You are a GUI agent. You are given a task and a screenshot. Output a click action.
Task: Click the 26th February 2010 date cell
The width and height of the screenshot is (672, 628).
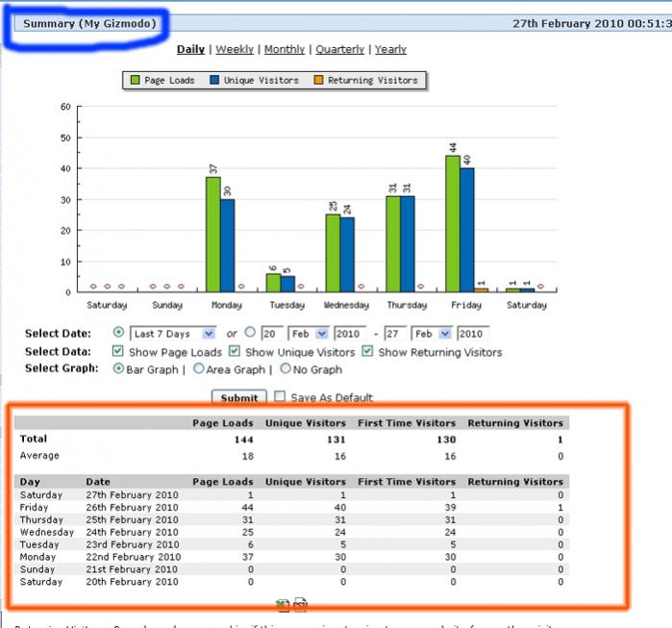[132, 507]
